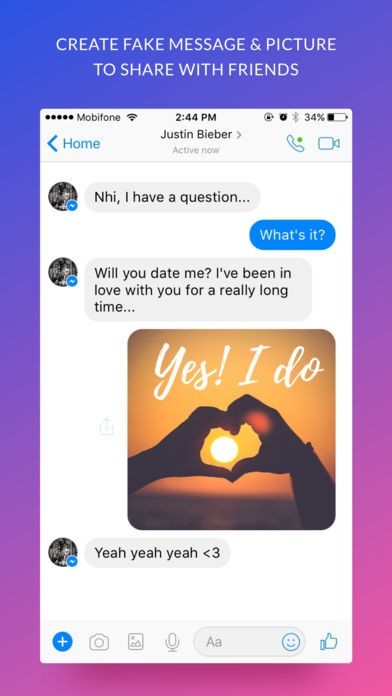Tap the voice call phone icon
The width and height of the screenshot is (392, 696).
click(295, 143)
